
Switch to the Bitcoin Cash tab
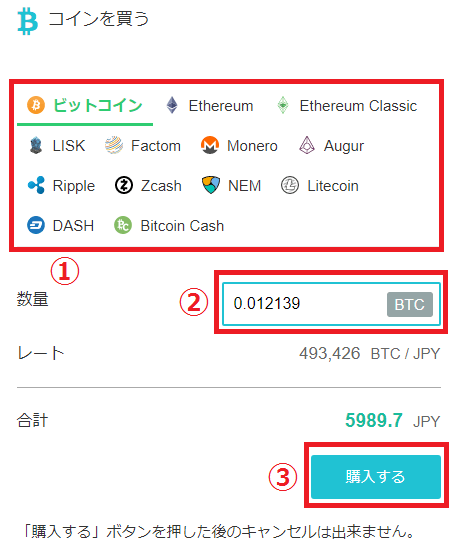click(169, 226)
